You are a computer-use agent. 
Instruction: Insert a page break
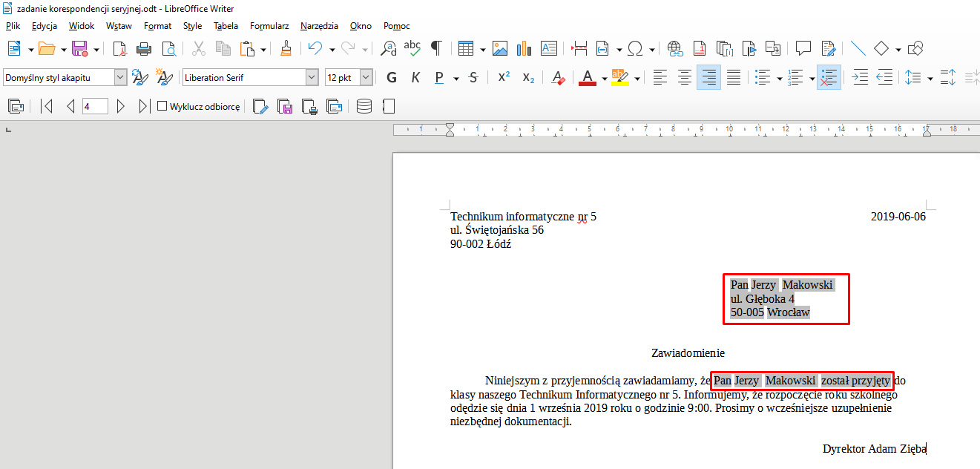579,49
